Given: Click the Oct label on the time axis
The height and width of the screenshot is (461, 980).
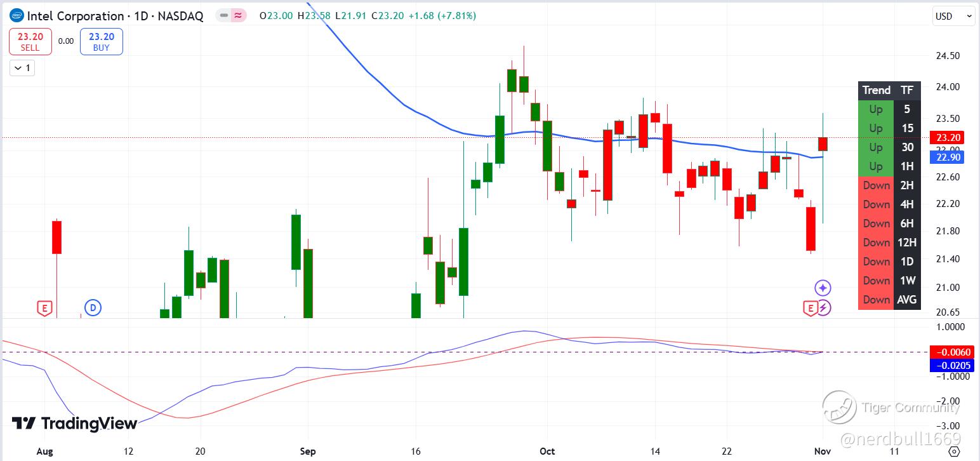Looking at the screenshot, I should tap(547, 451).
